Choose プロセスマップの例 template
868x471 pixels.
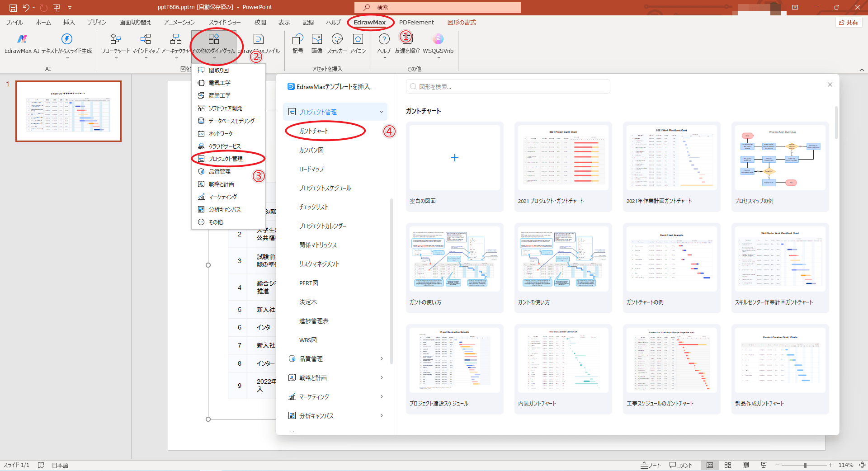pyautogui.click(x=780, y=166)
